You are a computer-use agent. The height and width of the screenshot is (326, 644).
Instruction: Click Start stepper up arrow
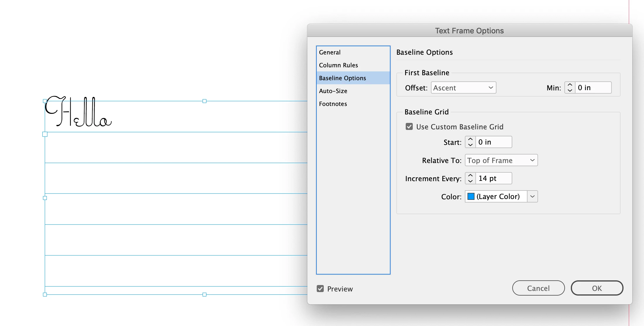click(x=470, y=139)
